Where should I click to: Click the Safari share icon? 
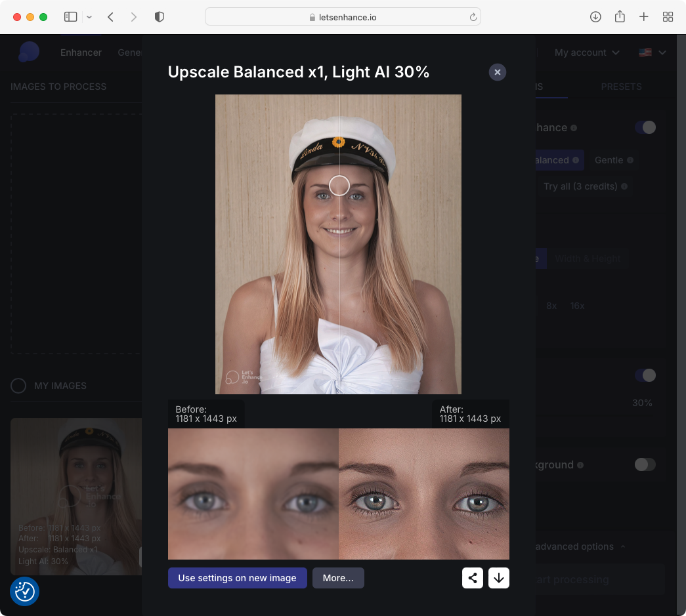click(x=620, y=17)
